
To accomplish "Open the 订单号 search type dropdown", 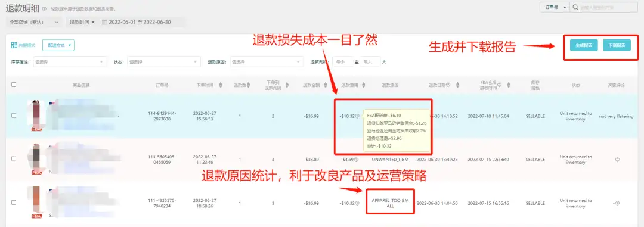I will click(555, 7).
